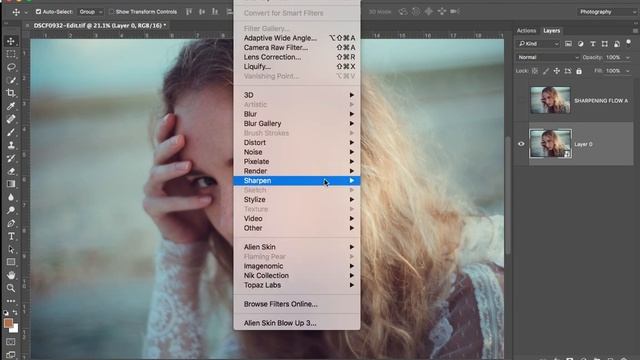This screenshot has width=640, height=360.
Task: Select the Eraser tool
Action: coord(11,171)
